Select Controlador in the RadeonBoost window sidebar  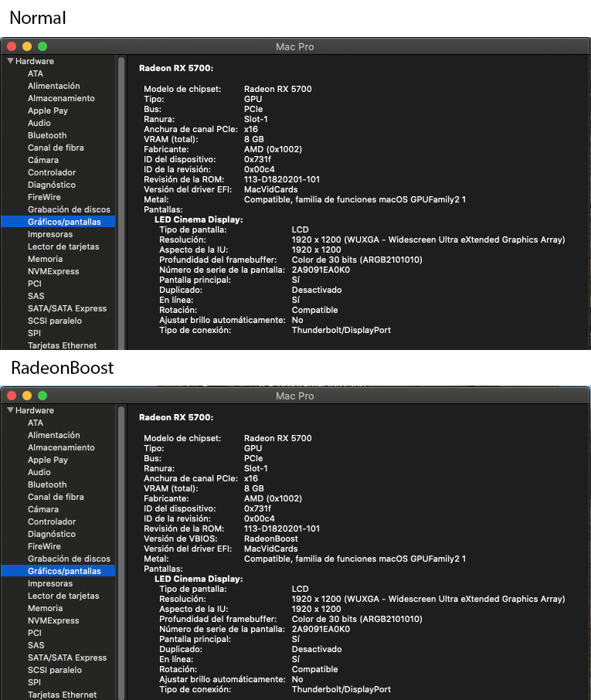click(52, 522)
